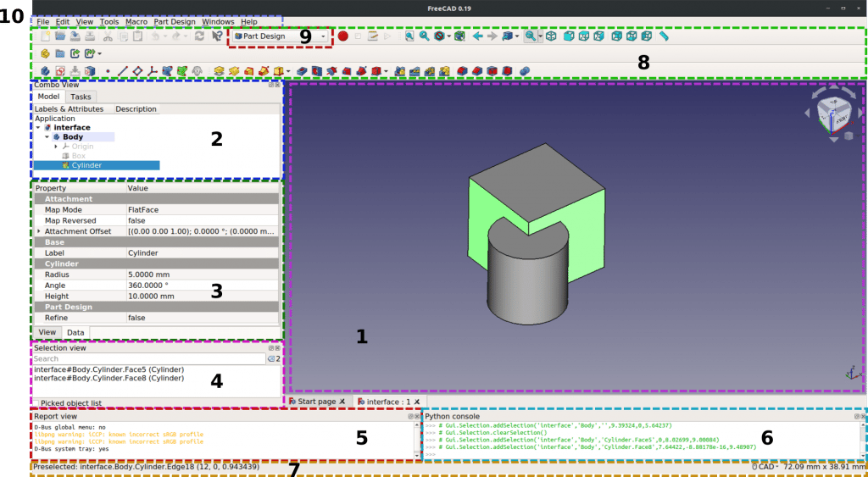Switch to the Start page tab
This screenshot has width=868, height=477.
tap(317, 402)
